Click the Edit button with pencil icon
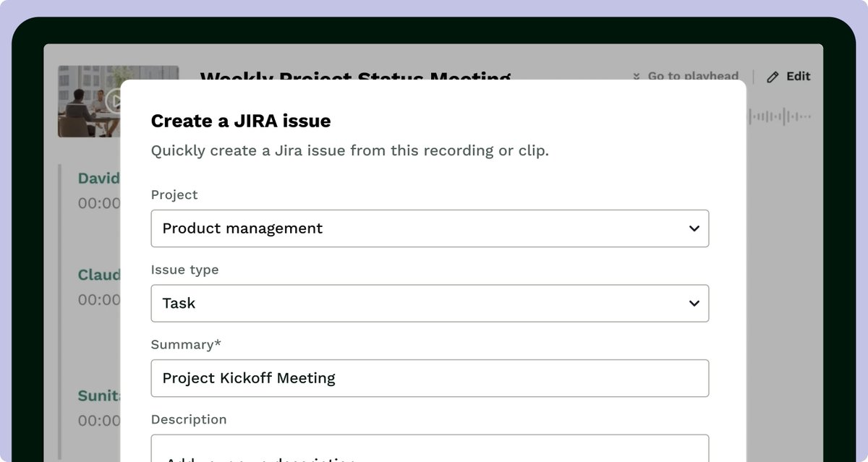The image size is (868, 462). [788, 76]
